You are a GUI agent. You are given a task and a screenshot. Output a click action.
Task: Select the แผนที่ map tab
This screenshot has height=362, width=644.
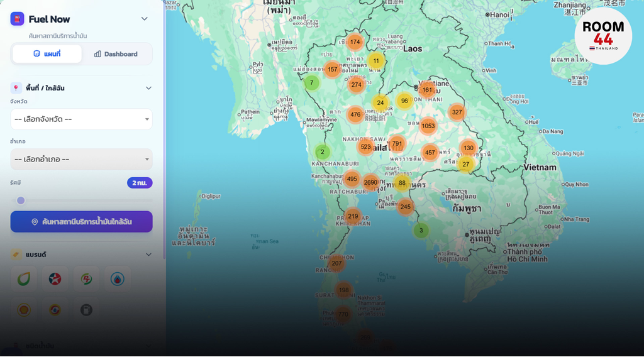point(46,54)
